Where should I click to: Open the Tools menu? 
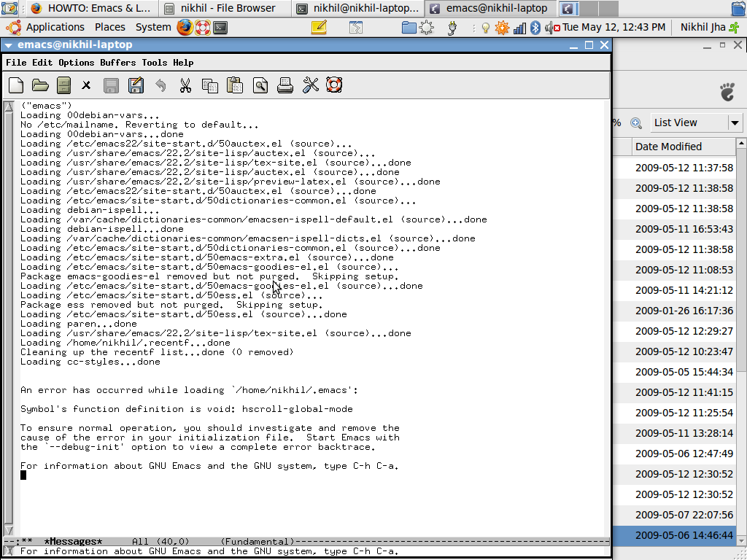(x=154, y=63)
